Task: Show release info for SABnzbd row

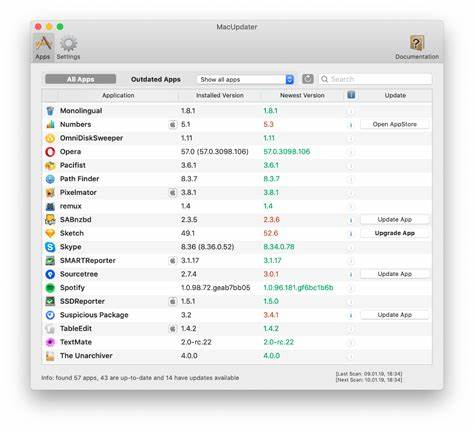Action: pyautogui.click(x=351, y=220)
